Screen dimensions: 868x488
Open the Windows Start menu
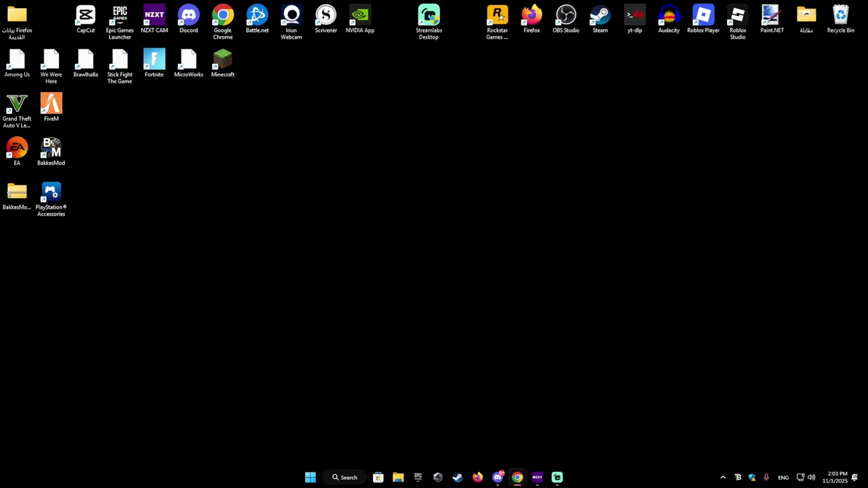(x=311, y=477)
